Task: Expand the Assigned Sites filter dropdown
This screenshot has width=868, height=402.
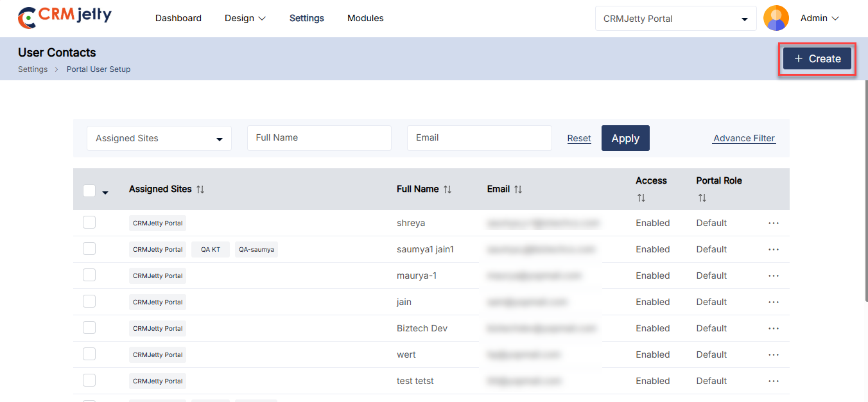Action: point(159,138)
